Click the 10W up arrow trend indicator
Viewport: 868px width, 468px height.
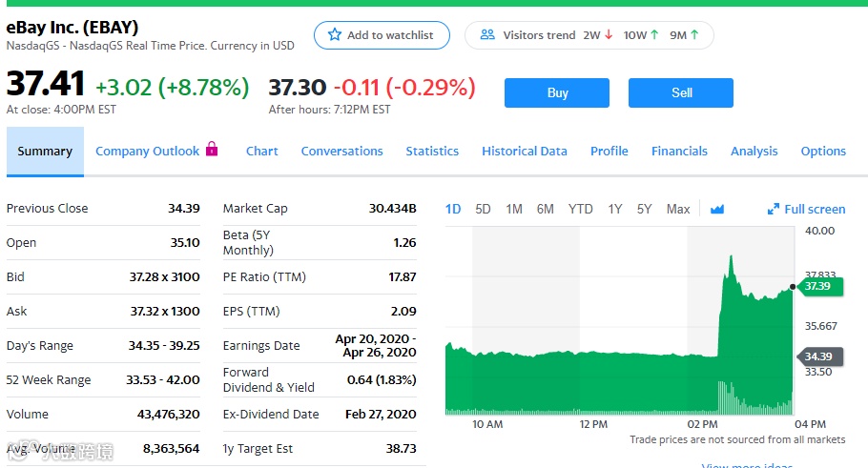pos(654,35)
